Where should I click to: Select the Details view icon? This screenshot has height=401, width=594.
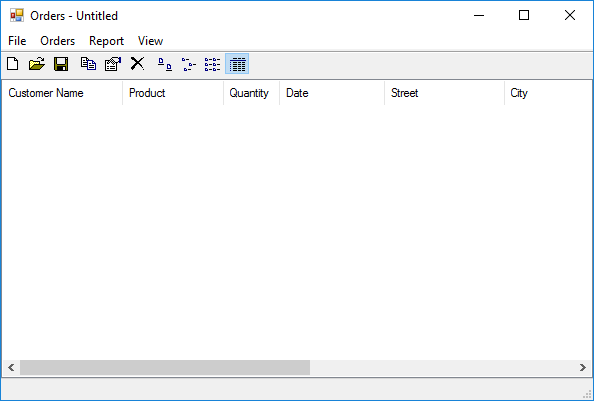237,64
